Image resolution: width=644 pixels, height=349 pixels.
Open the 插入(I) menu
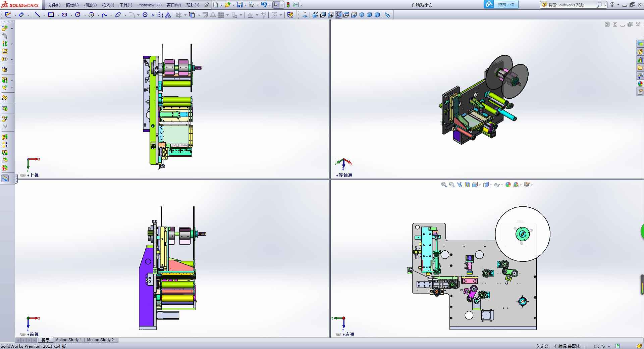click(108, 5)
